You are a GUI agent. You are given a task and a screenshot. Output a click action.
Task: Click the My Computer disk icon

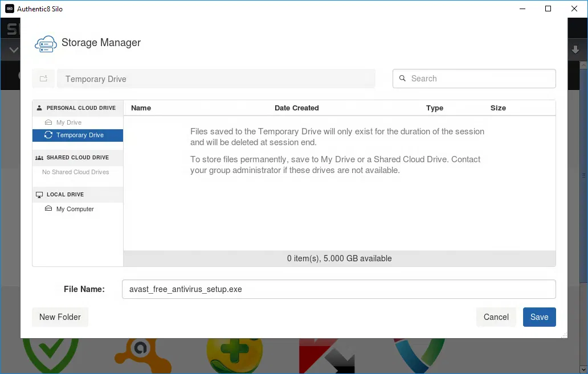[48, 209]
